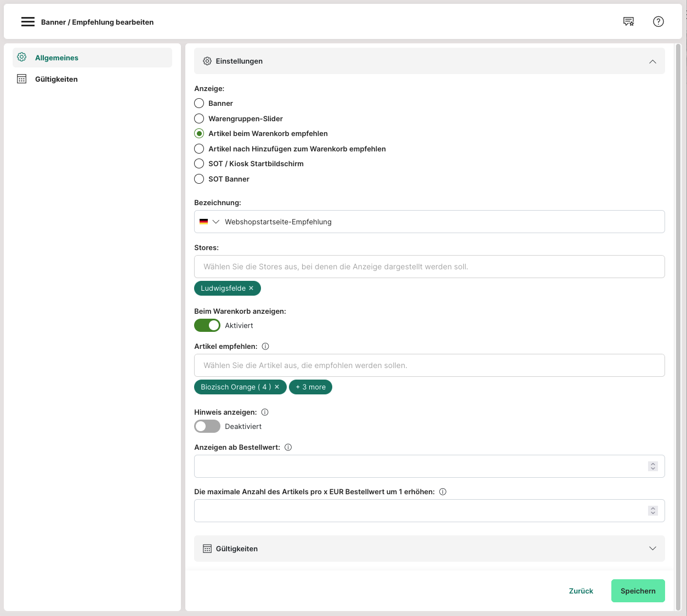This screenshot has height=616, width=687.
Task: Remove Biozisch Orange article chip
Action: coord(277,387)
